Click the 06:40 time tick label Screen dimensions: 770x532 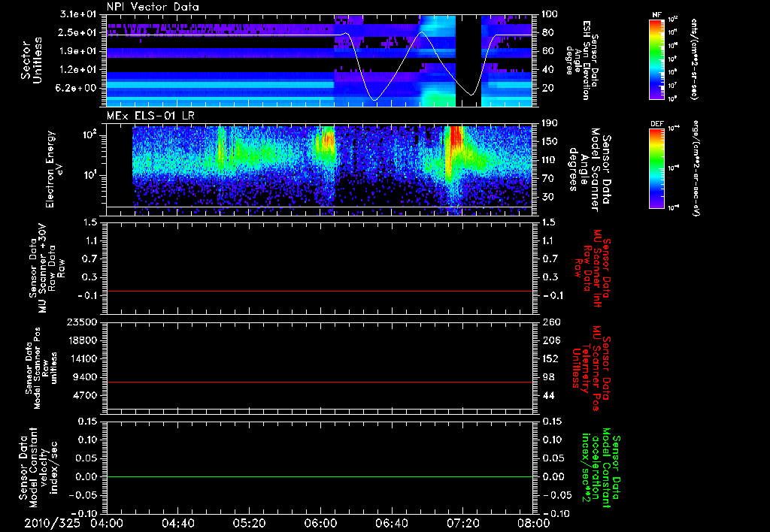click(x=391, y=523)
